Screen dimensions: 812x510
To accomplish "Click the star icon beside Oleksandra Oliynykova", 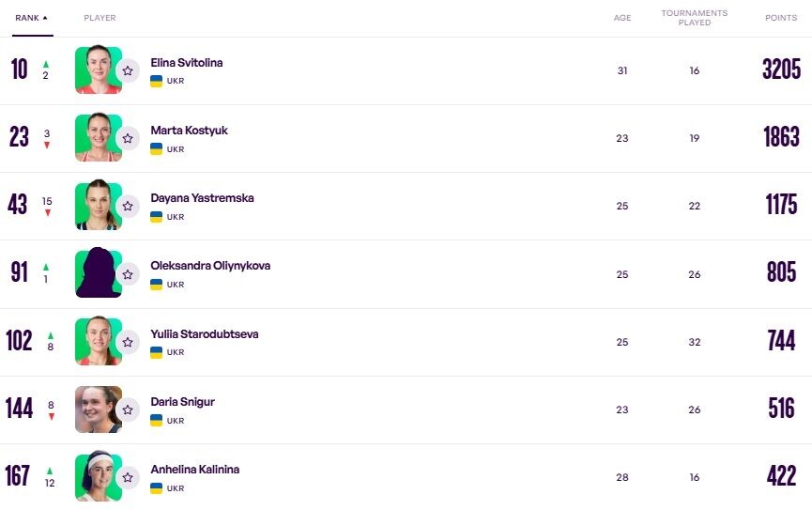I will pyautogui.click(x=128, y=274).
